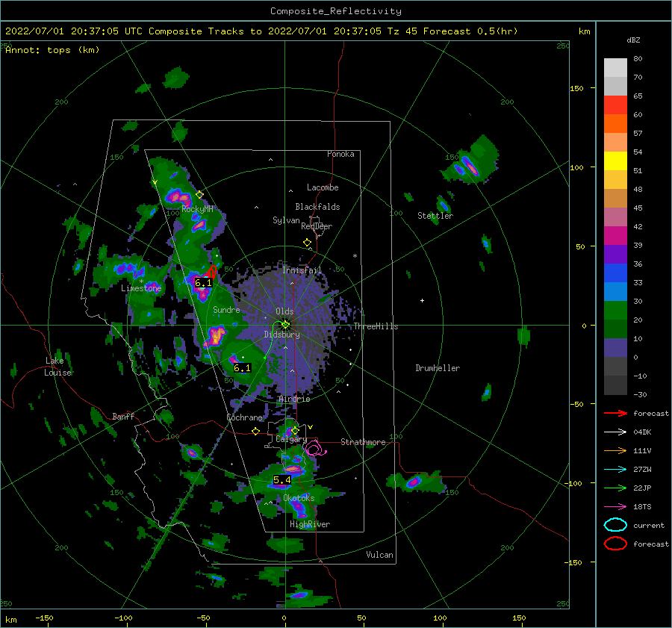The width and height of the screenshot is (672, 628).
Task: Click the Airdrie label
Action: pos(294,399)
